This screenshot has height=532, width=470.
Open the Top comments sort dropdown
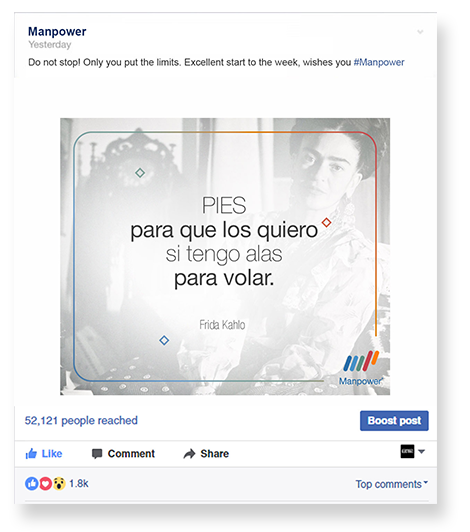pyautogui.click(x=392, y=484)
